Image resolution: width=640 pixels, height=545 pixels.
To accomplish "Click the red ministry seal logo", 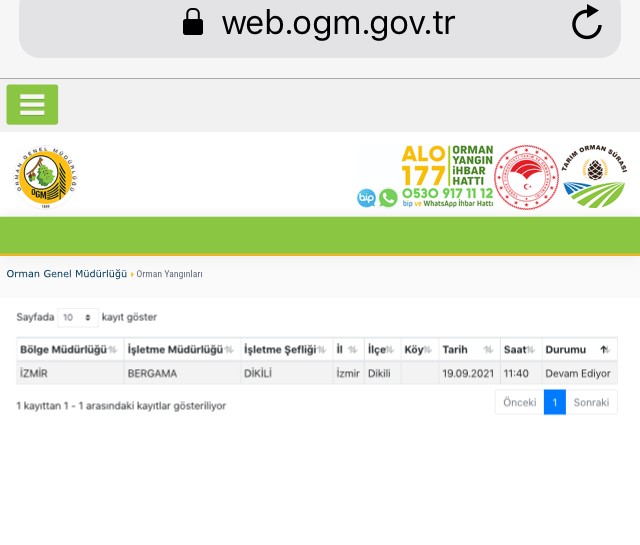I will click(x=526, y=176).
